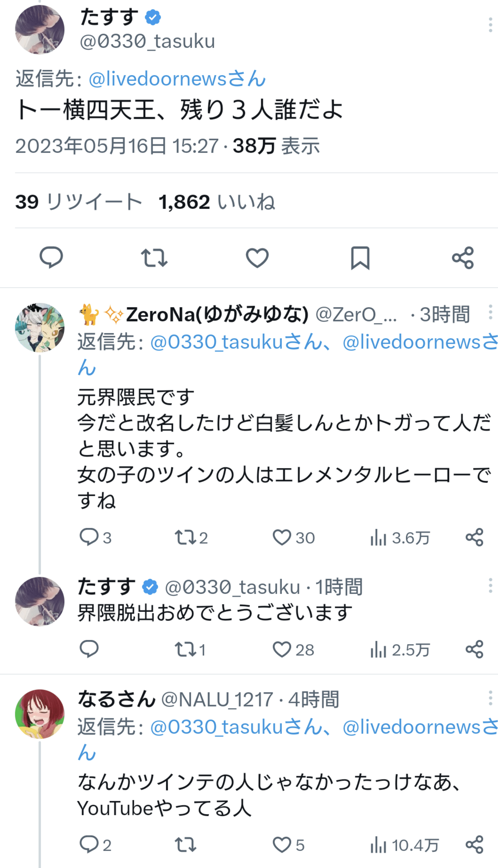Open @NALU_1217 profile handle
Screen dimensions: 498x868
pos(217,699)
